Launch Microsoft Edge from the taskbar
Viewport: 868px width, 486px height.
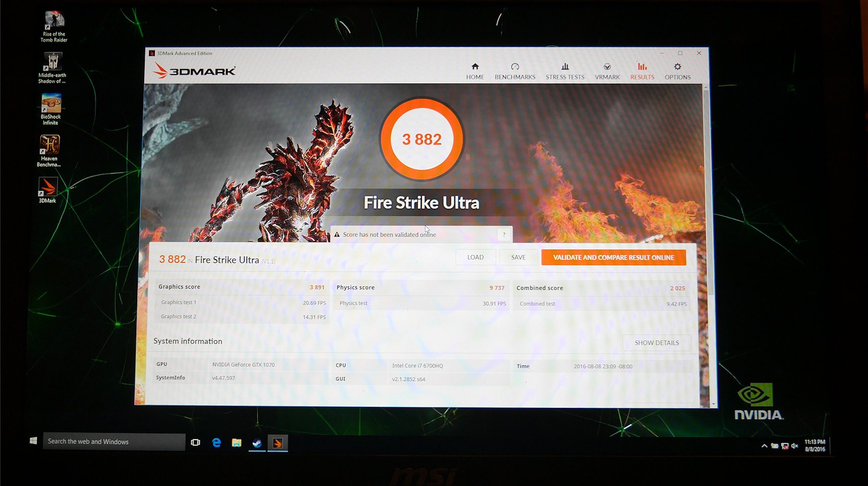pyautogui.click(x=216, y=442)
